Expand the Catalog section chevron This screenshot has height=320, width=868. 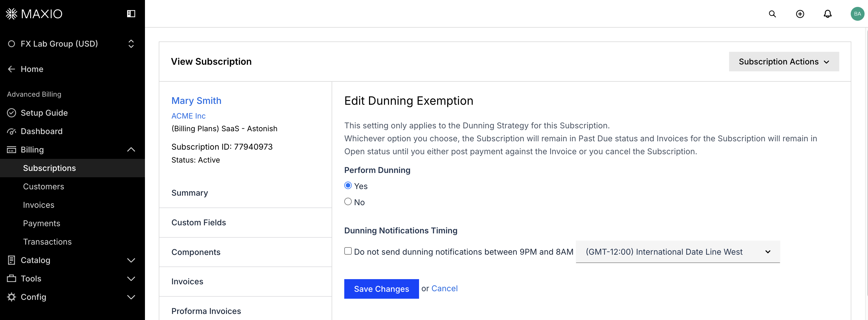point(131,260)
